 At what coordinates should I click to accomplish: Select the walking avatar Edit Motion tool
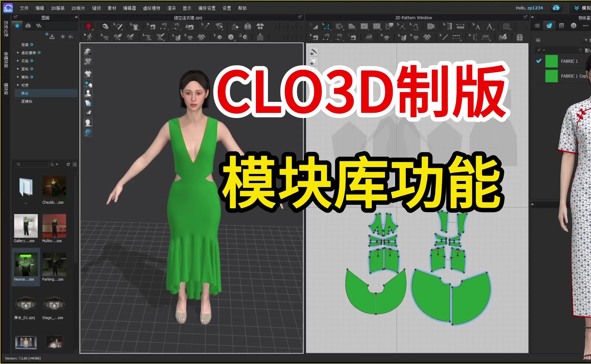coord(89,37)
